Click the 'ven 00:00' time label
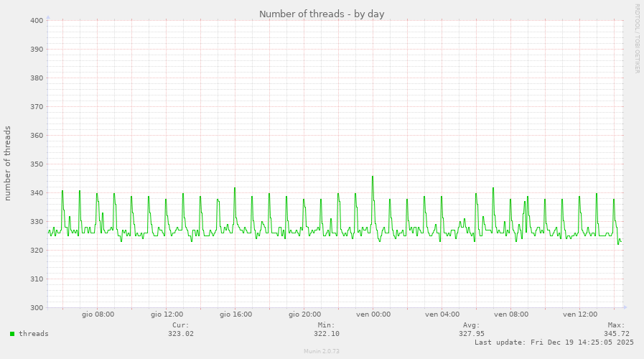This screenshot has width=644, height=359. [x=373, y=314]
